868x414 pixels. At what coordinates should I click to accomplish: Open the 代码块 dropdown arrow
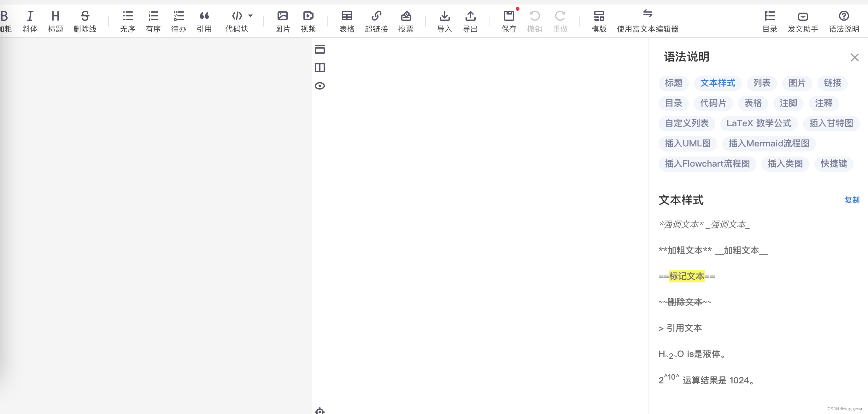250,15
